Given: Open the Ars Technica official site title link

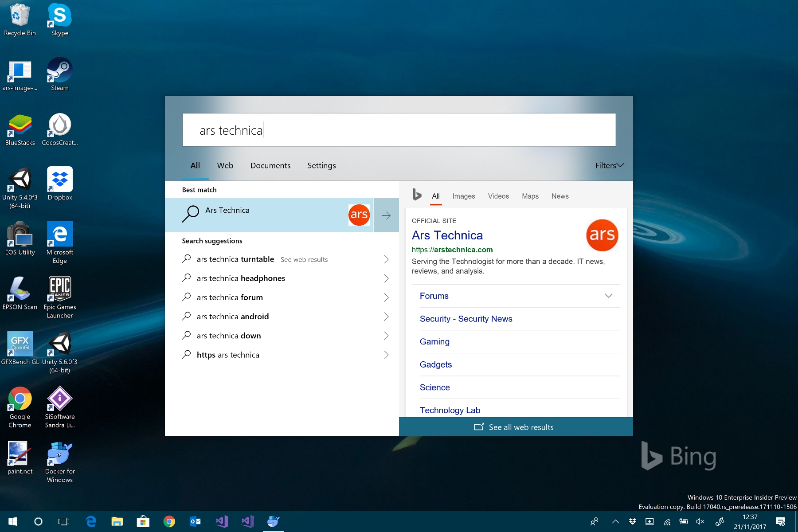Looking at the screenshot, I should 447,235.
